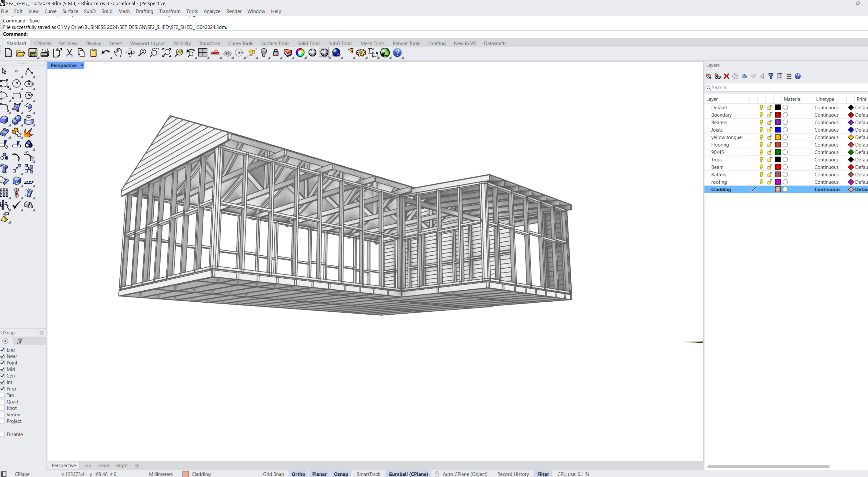Open the Analyze menu
Image resolution: width=868 pixels, height=477 pixels.
[x=212, y=11]
